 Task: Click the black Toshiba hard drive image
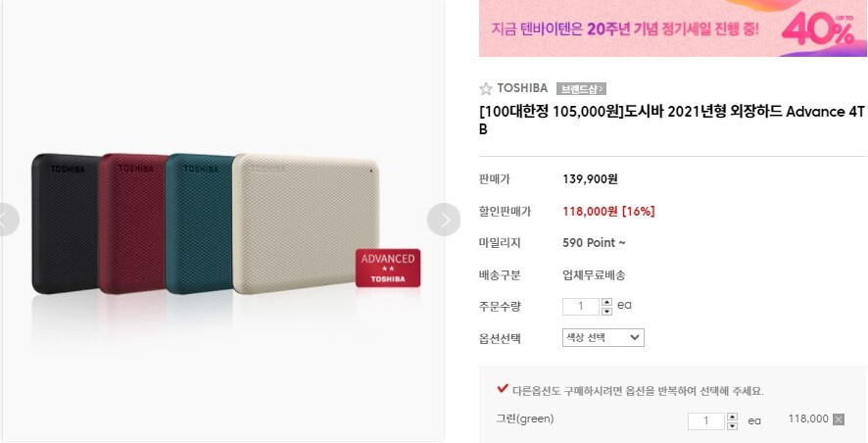tap(66, 223)
